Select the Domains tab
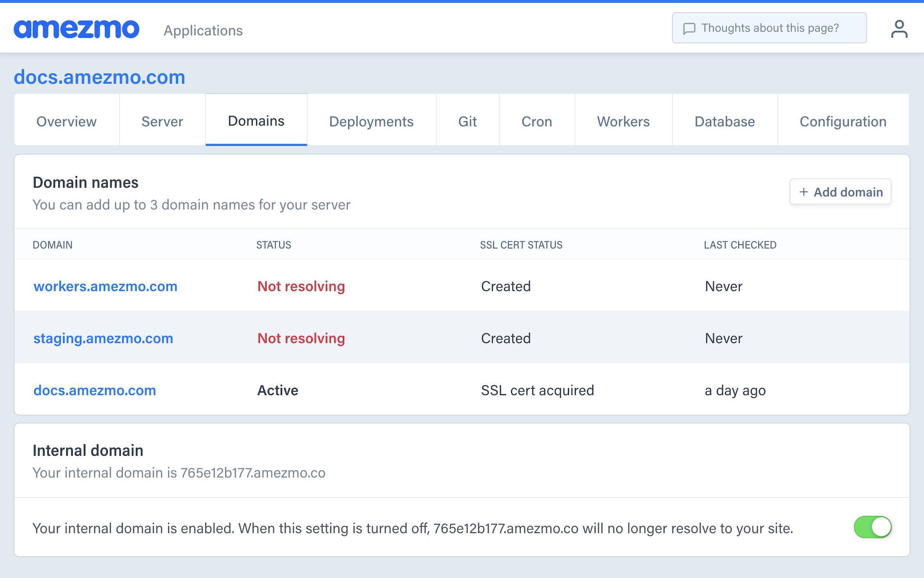Image resolution: width=924 pixels, height=578 pixels. (256, 121)
